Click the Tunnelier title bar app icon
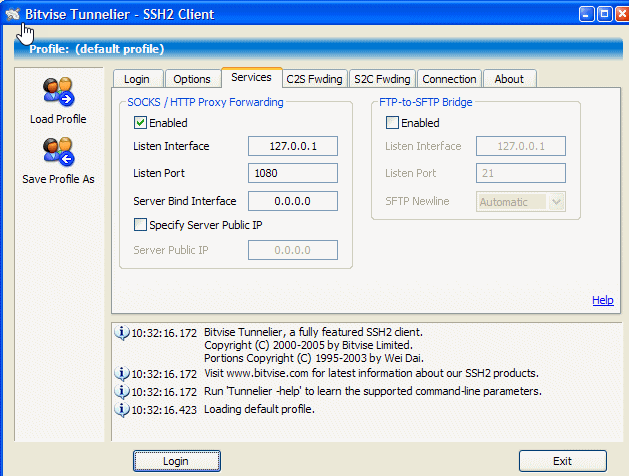This screenshot has height=476, width=629. (x=12, y=14)
